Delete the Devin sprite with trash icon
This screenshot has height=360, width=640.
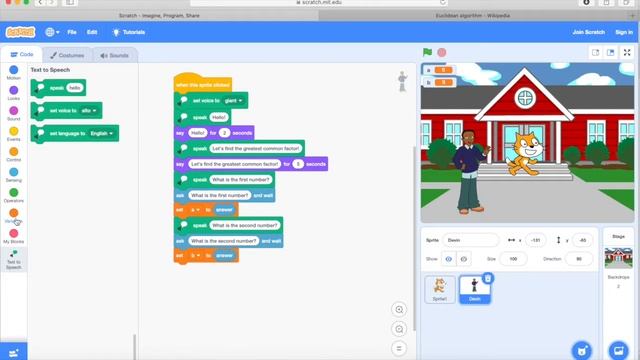[488, 278]
